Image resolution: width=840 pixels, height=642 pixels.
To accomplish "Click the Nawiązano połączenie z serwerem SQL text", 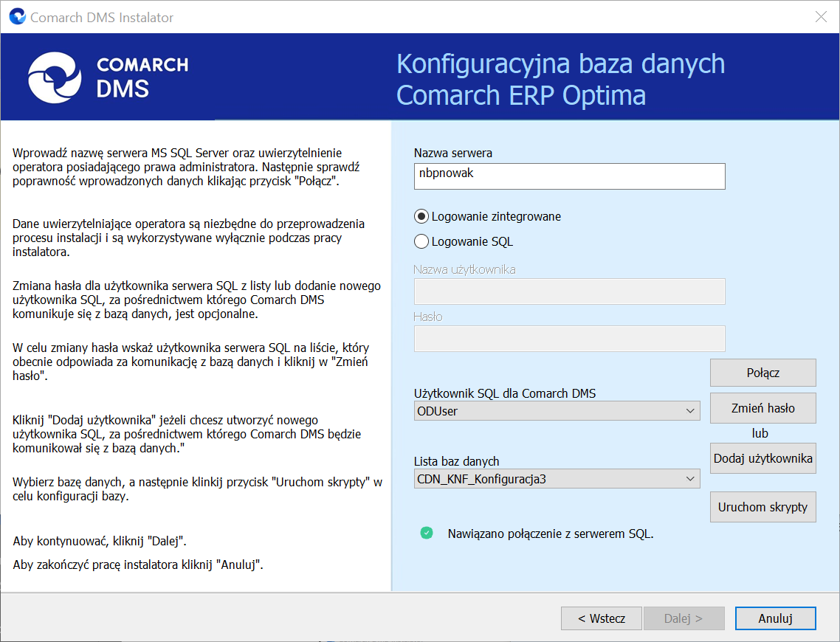I will [550, 534].
